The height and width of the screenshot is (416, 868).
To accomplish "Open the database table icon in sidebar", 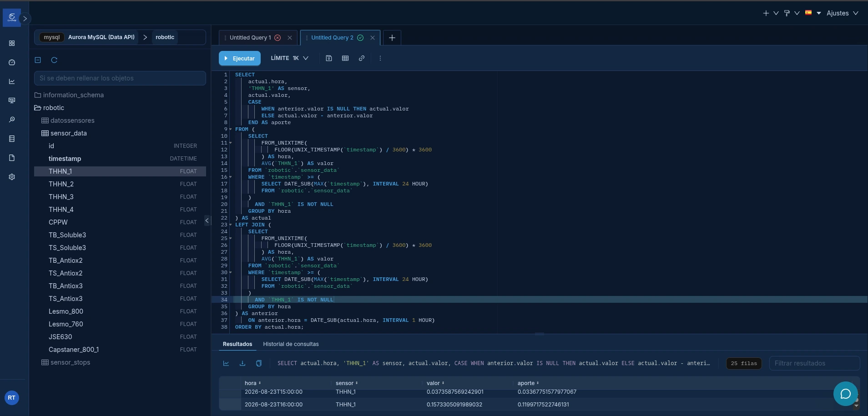I will [x=12, y=139].
